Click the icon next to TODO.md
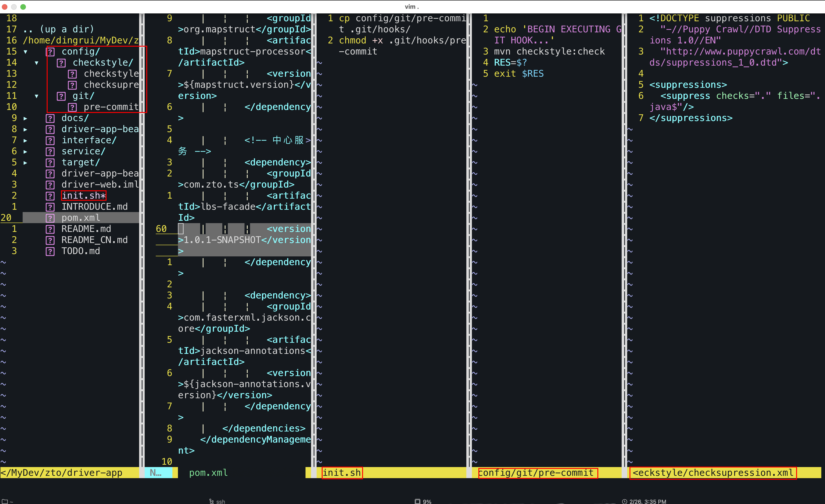Image resolution: width=825 pixels, height=504 pixels. 50,251
